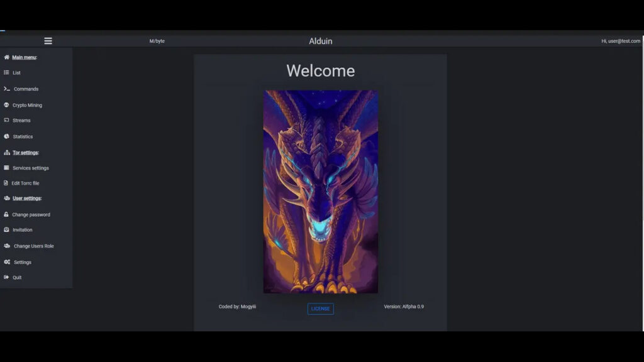Open the Commands page

[x=26, y=89]
